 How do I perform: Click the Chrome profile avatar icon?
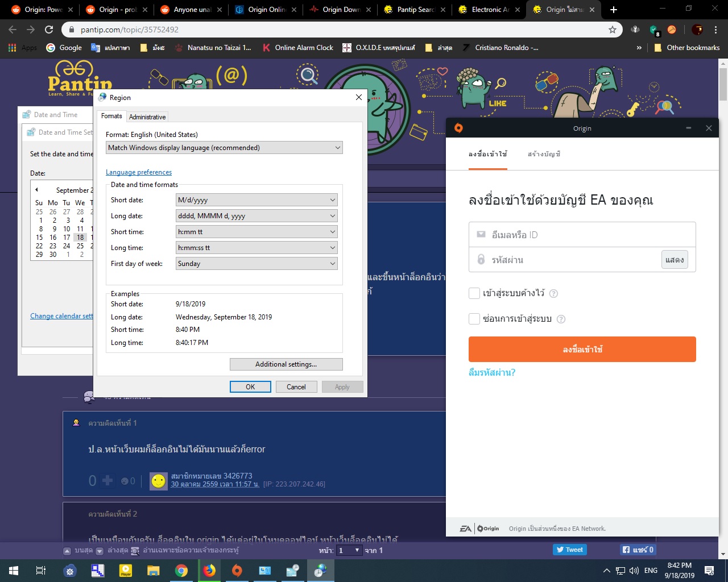[x=697, y=30]
